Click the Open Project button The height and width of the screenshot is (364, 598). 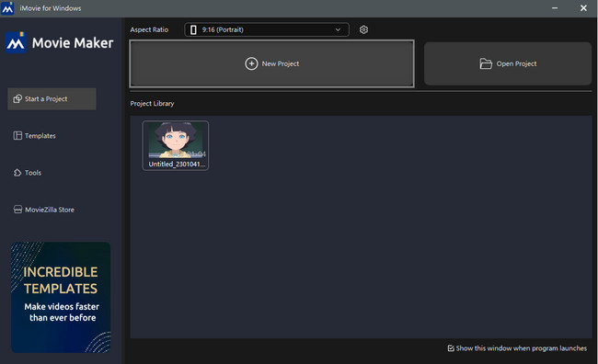(x=508, y=63)
